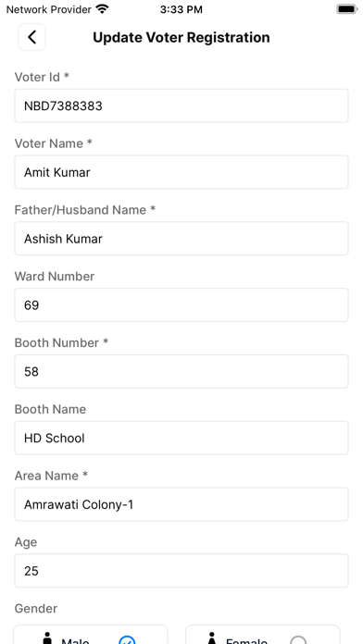Tap the Wi-Fi status icon

click(x=102, y=9)
